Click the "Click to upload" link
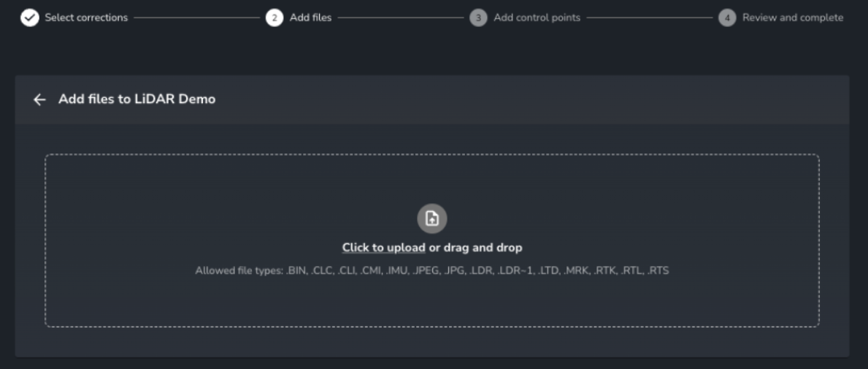 [383, 248]
